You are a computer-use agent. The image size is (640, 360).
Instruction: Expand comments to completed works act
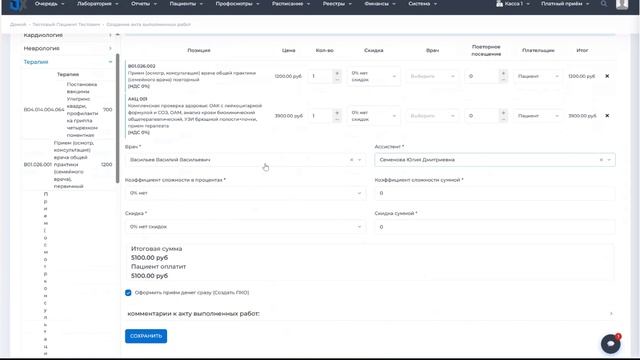coord(370,313)
